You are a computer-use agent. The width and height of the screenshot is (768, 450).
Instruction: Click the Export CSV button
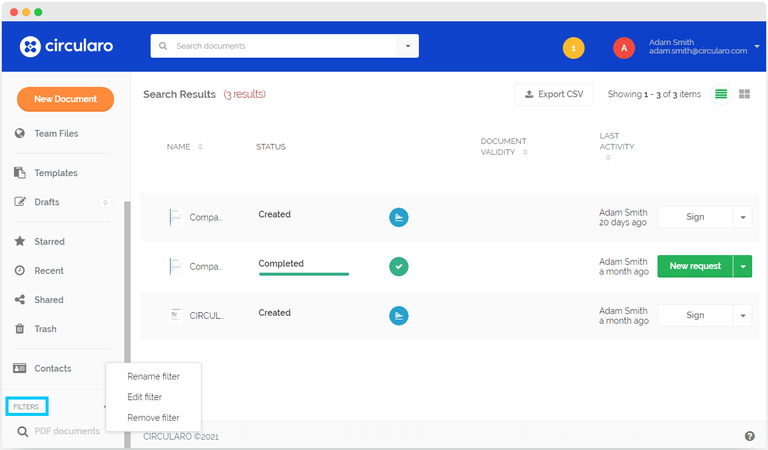(x=554, y=94)
